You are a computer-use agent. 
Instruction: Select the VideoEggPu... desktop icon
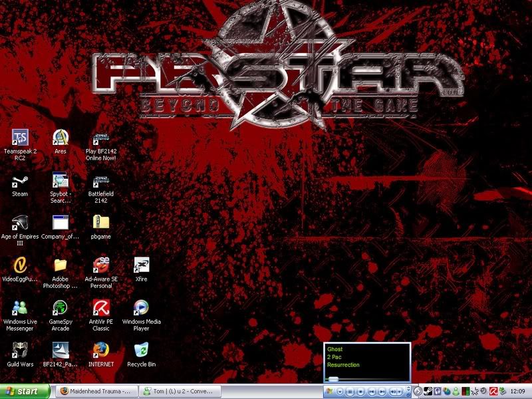[20, 270]
